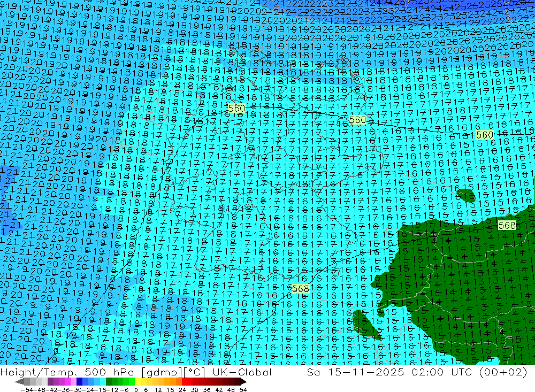This screenshot has width=535, height=392.
Task: Click the -54 legend scale value
Action: [x=27, y=390]
